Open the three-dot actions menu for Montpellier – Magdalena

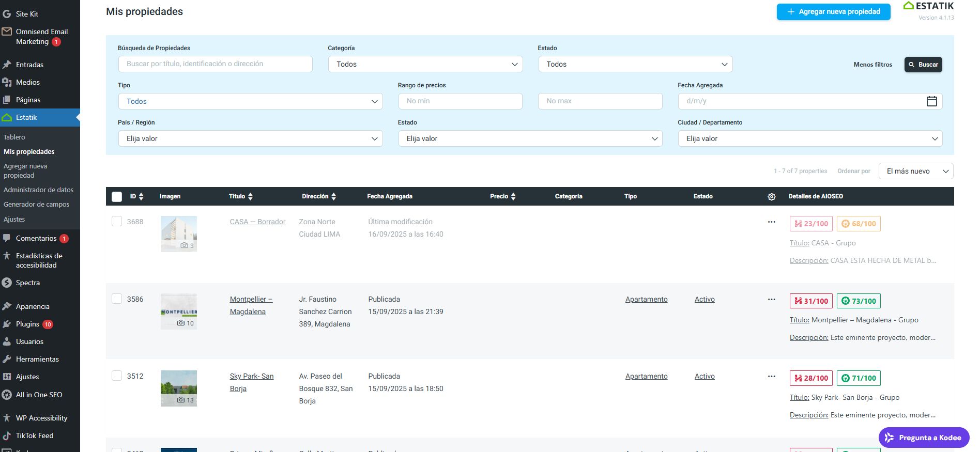pyautogui.click(x=771, y=300)
